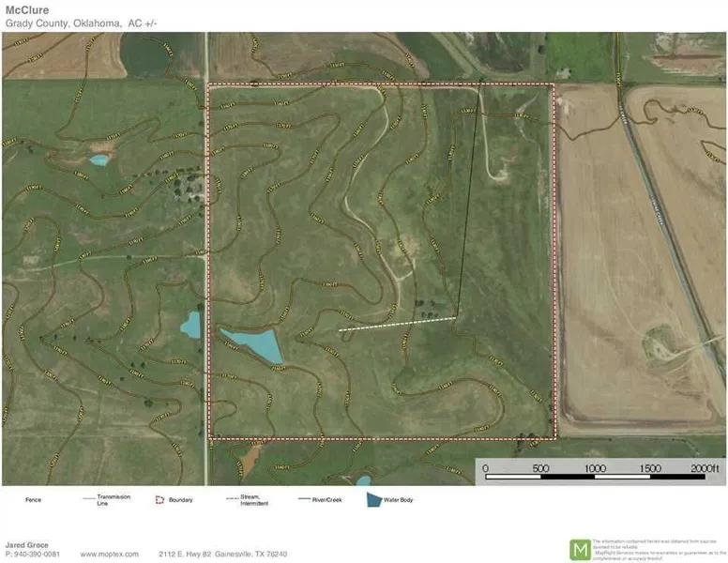Click the 1000 mark on scale bar

tap(595, 467)
